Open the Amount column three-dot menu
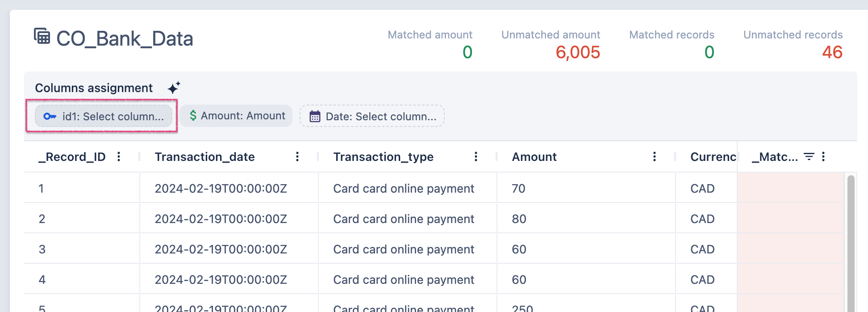The height and width of the screenshot is (312, 868). pos(655,157)
